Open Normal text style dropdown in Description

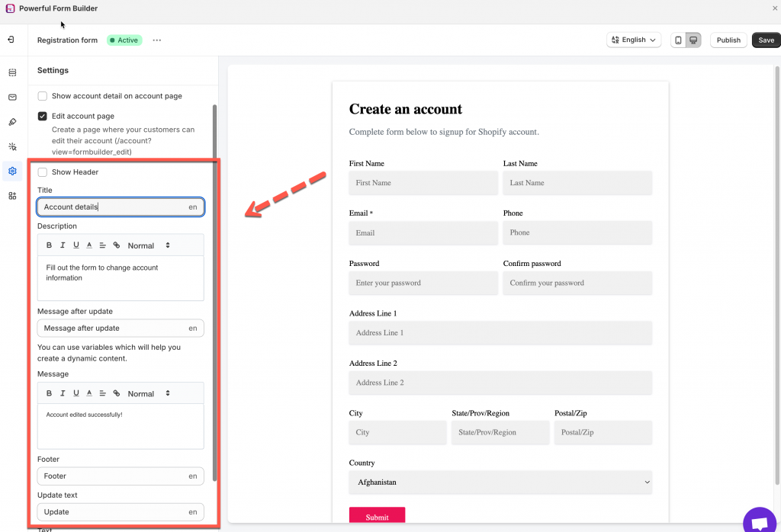(149, 245)
